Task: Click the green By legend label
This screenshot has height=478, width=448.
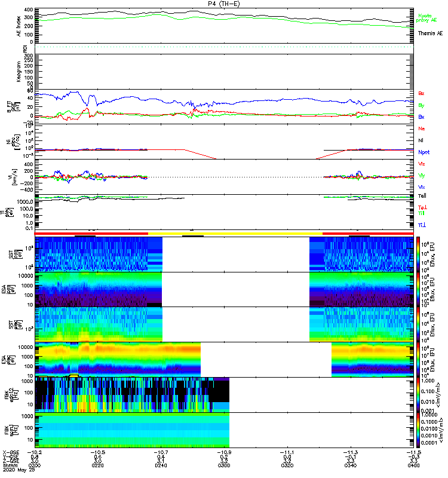Action: click(x=421, y=105)
